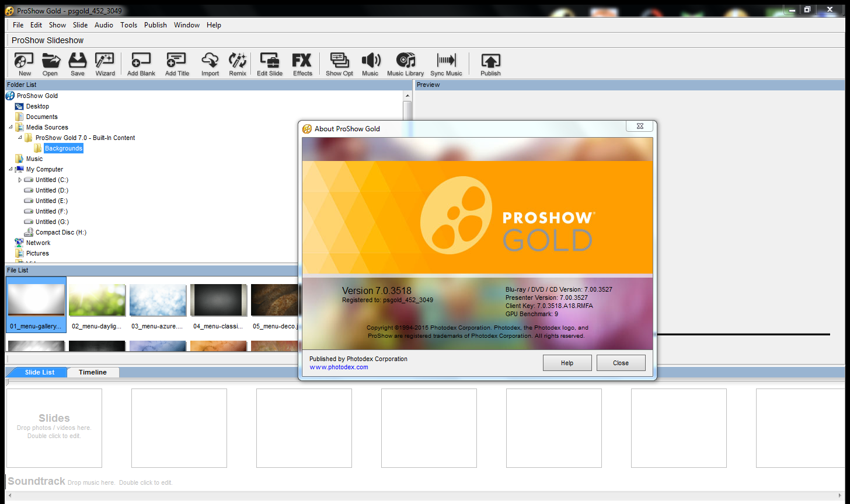Select the 01_menu-gallery thumbnail
Viewport: 850px width, 504px height.
tap(36, 304)
